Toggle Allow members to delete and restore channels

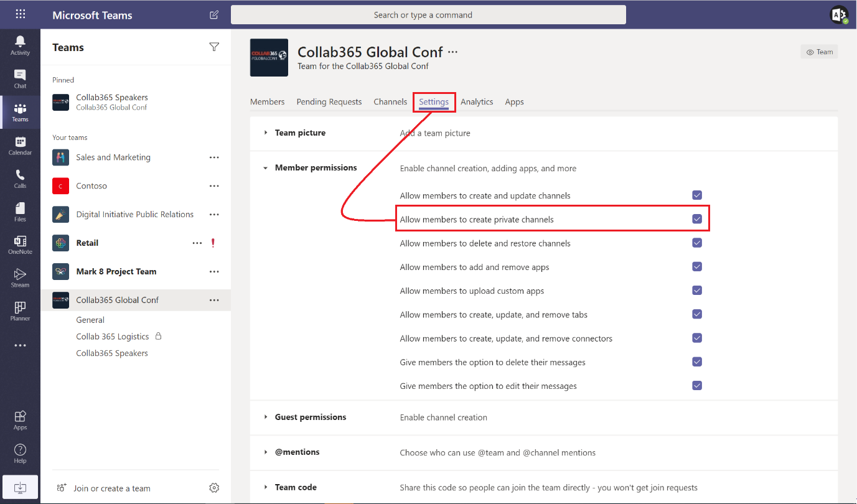click(697, 243)
